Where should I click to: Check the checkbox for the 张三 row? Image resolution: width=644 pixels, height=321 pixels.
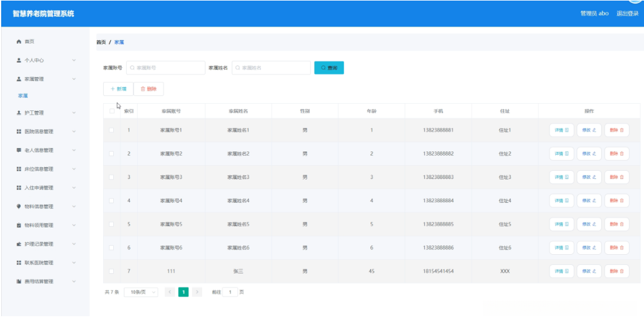point(111,271)
